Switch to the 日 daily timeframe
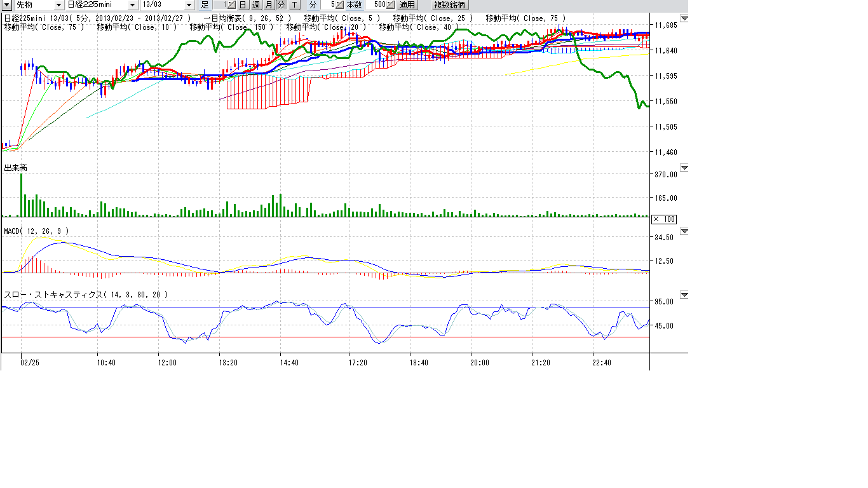Screen dimensions: 868x488 [x=243, y=5]
